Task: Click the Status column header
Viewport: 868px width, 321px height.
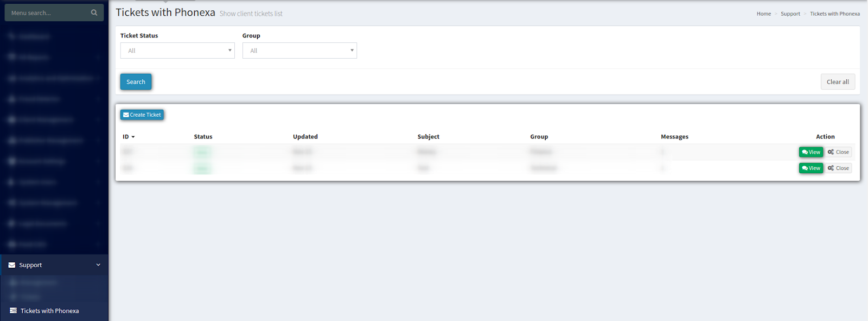Action: [x=203, y=137]
